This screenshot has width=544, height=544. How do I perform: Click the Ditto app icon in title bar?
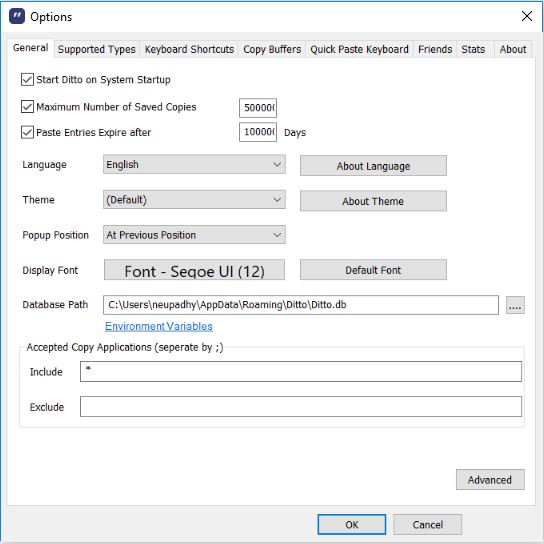coord(17,16)
